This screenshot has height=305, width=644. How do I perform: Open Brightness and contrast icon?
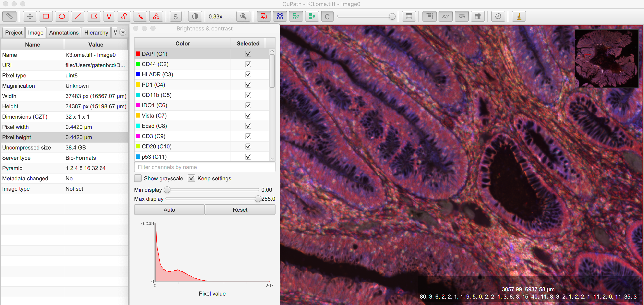pos(195,17)
